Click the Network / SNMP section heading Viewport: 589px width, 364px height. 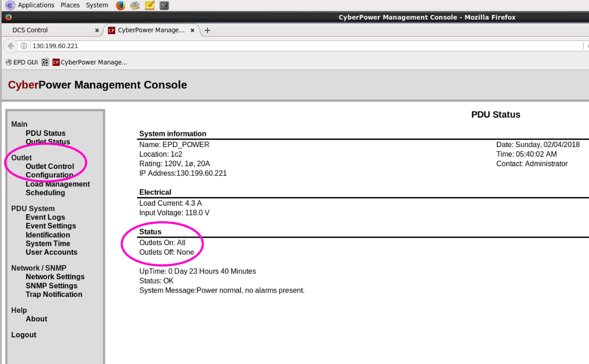coord(39,268)
